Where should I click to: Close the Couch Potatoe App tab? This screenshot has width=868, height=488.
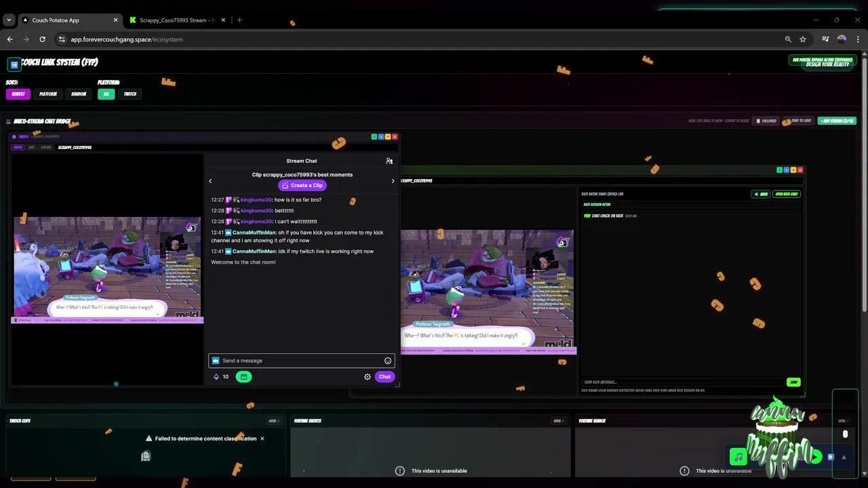coord(115,20)
